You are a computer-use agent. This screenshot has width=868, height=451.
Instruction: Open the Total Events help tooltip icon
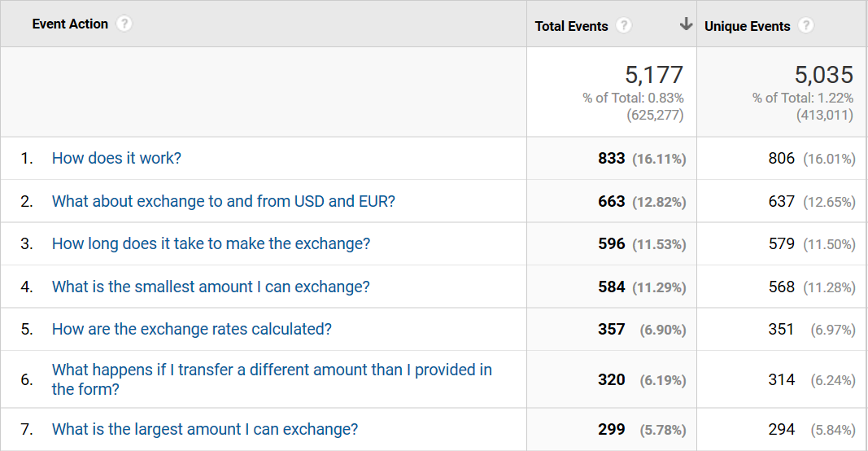tap(623, 26)
